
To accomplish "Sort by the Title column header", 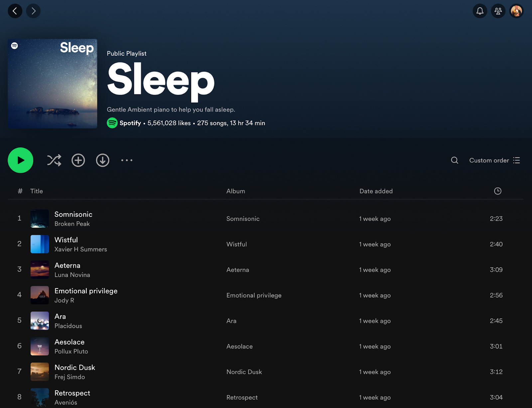I will [37, 191].
